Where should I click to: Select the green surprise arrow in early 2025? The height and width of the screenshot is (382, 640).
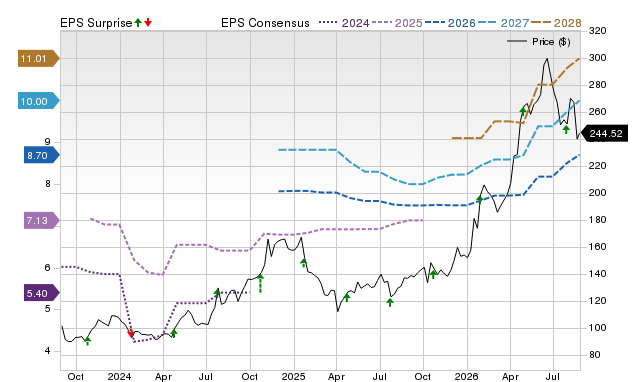[303, 262]
